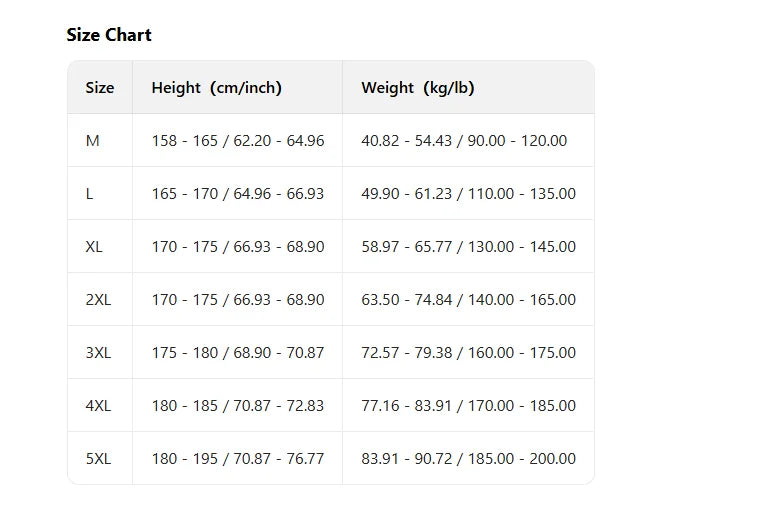This screenshot has width=762, height=517.
Task: Select the M size cell
Action: point(100,140)
